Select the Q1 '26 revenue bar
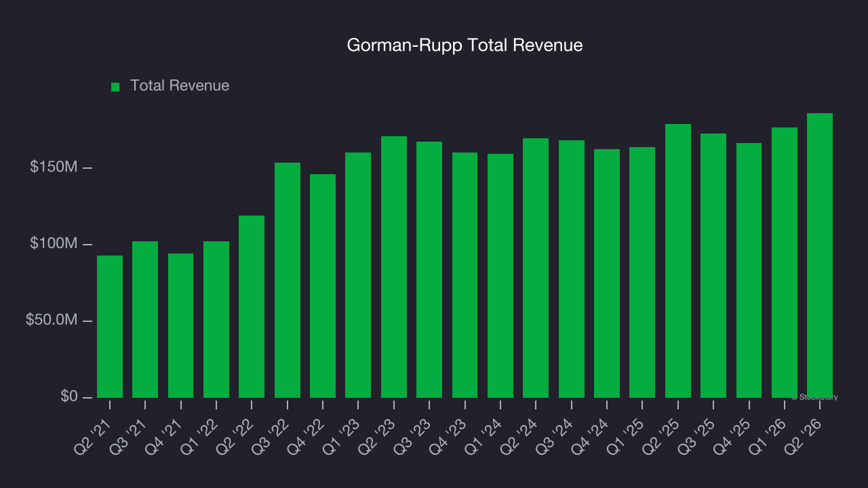868x488 pixels. [x=785, y=262]
